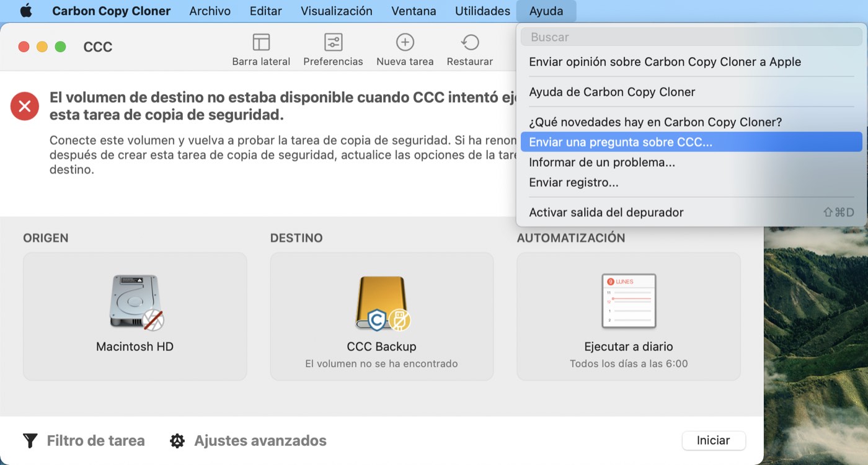This screenshot has width=868, height=465.
Task: Click 'El volumen no se ha encontrado' text
Action: pyautogui.click(x=381, y=364)
